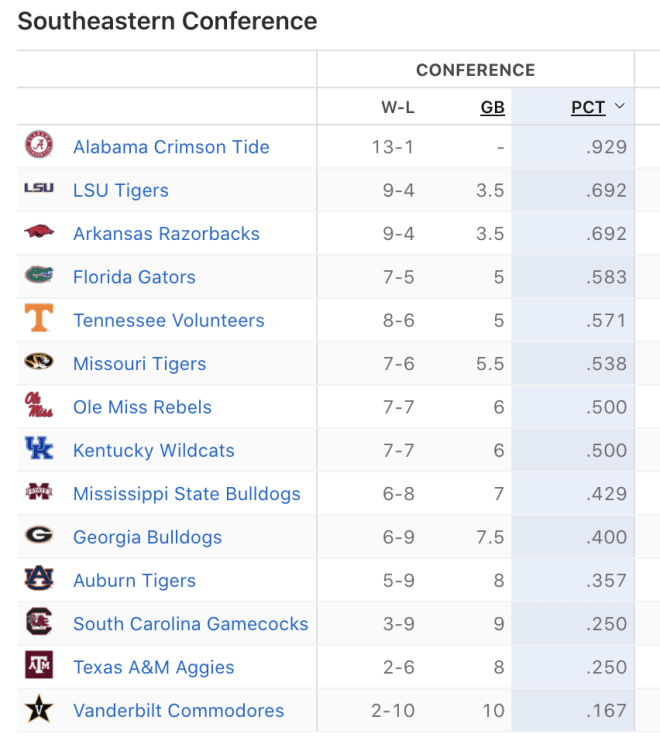Open the Kentucky UK logo icon

pyautogui.click(x=39, y=448)
